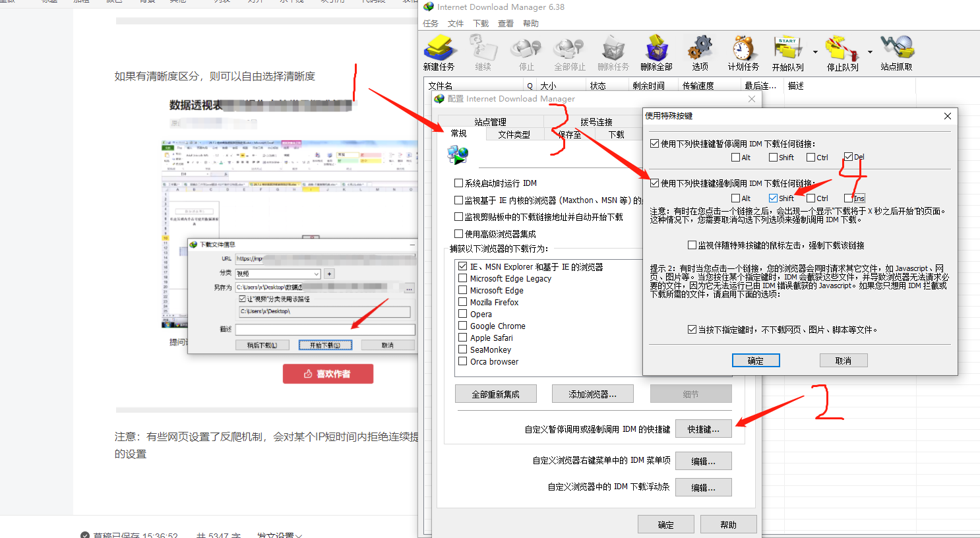Uncheck IE、MSN Explorer browser entry

click(463, 267)
